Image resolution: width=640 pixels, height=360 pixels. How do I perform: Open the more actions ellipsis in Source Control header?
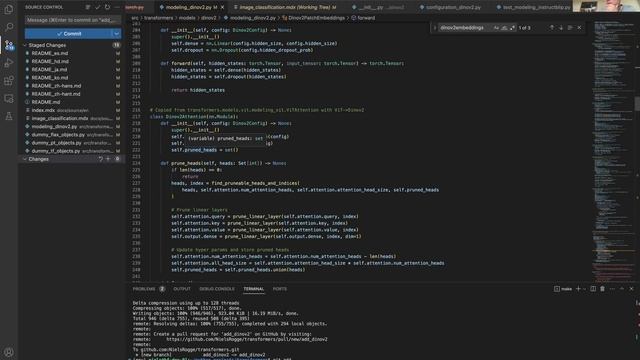pyautogui.click(x=117, y=7)
